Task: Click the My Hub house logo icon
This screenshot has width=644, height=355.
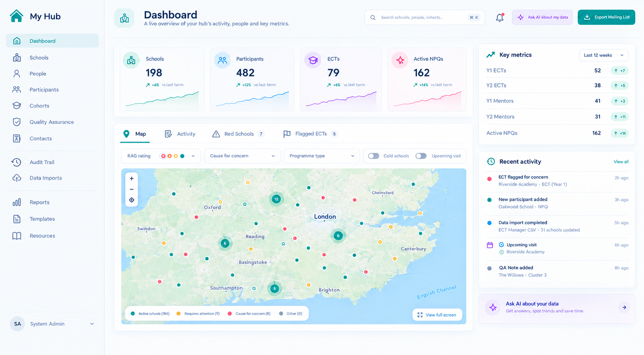Action: click(x=16, y=16)
